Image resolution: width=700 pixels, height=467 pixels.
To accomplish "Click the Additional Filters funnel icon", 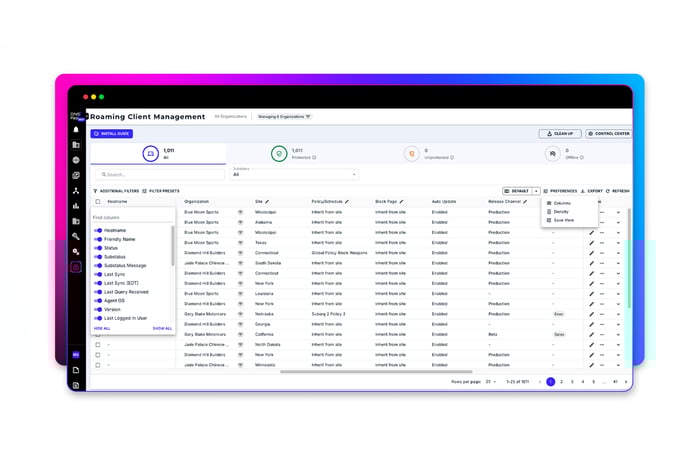I will (x=95, y=191).
